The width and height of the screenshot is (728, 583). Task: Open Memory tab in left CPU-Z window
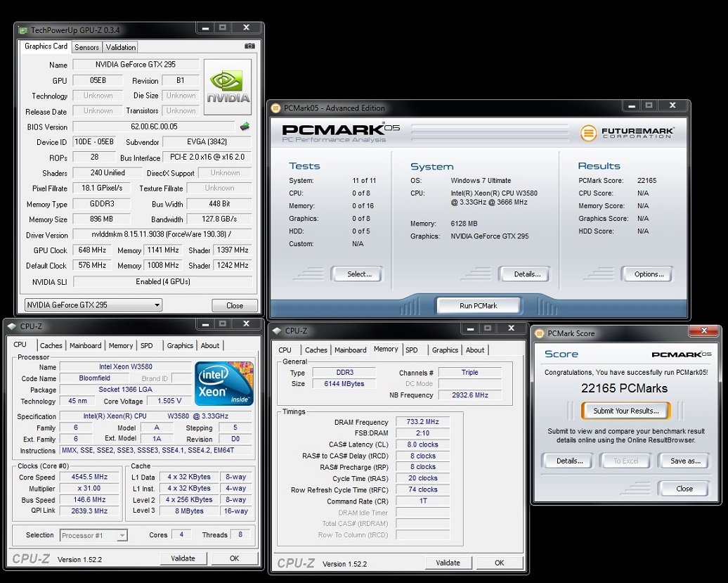[121, 345]
